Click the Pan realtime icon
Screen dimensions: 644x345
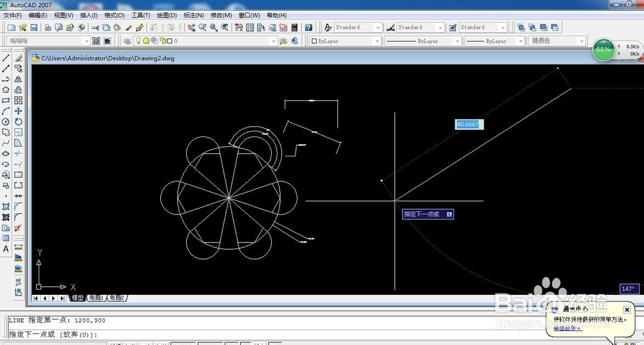[x=191, y=28]
